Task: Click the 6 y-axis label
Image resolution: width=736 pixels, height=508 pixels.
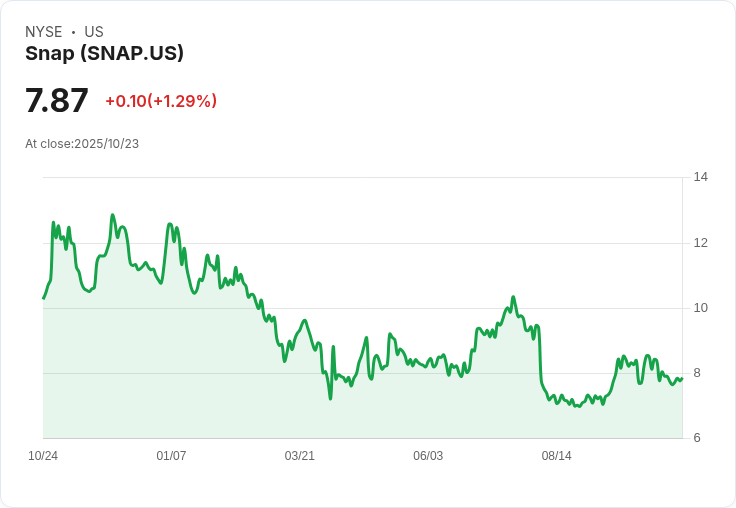Action: point(697,438)
